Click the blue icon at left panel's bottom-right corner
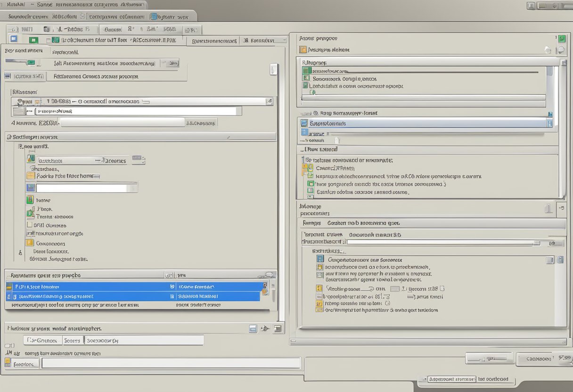 click(253, 328)
